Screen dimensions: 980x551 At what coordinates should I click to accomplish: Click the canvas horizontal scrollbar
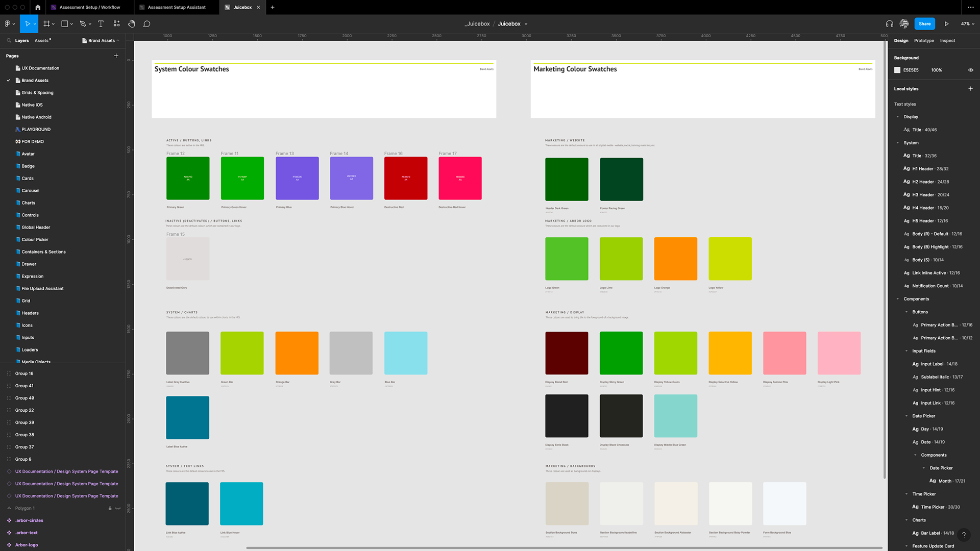tap(564, 548)
